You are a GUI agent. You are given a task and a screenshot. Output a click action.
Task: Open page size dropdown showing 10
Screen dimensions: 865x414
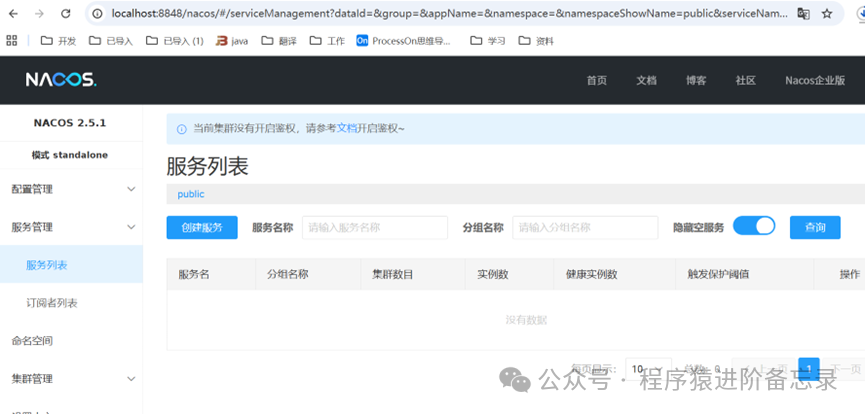[647, 369]
